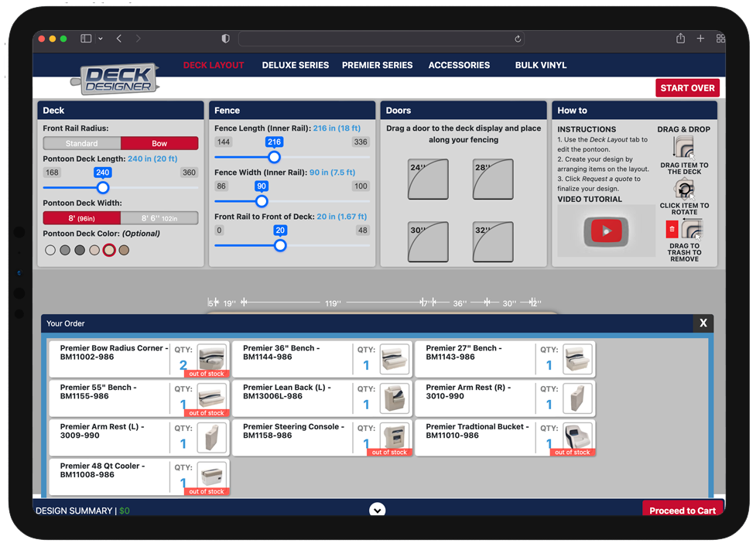Open the sidebar dropdown arrow
The width and height of the screenshot is (756, 550).
coord(101,39)
